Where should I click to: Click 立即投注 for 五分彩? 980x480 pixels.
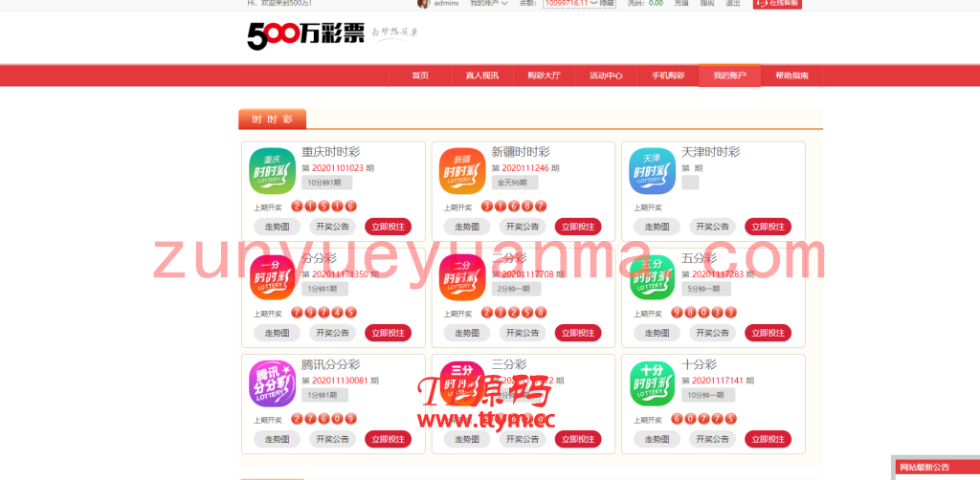(768, 333)
